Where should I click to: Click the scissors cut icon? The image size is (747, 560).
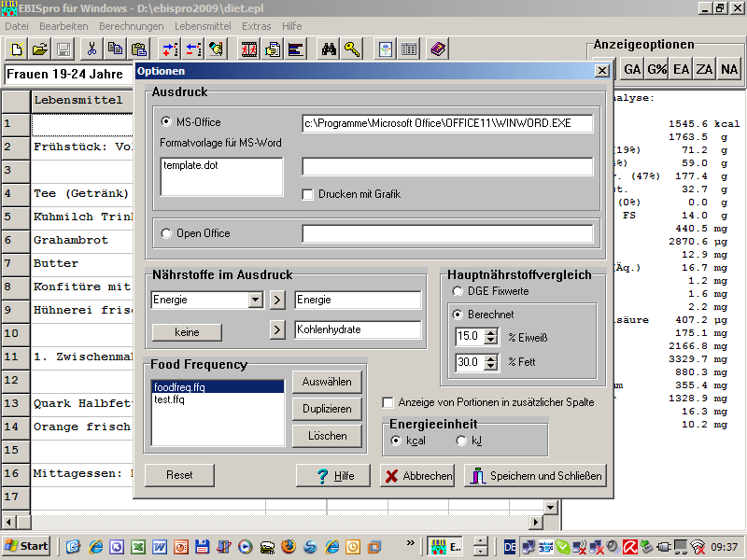(92, 49)
